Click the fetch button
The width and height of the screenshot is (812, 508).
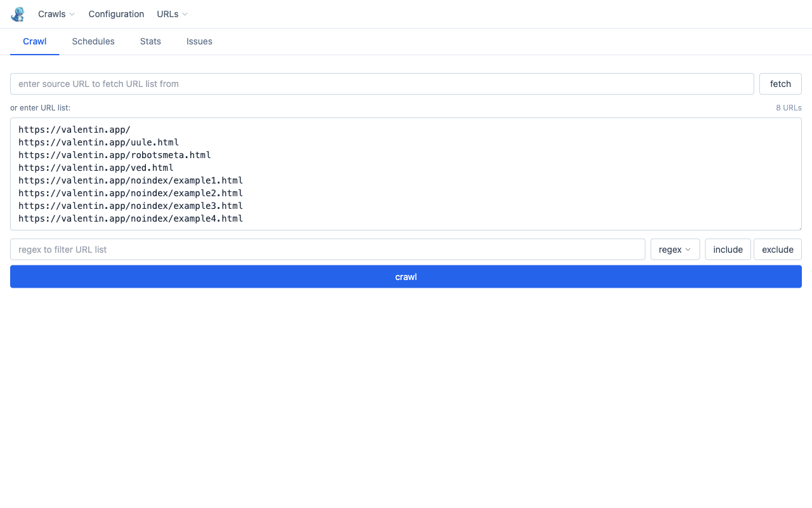(780, 84)
